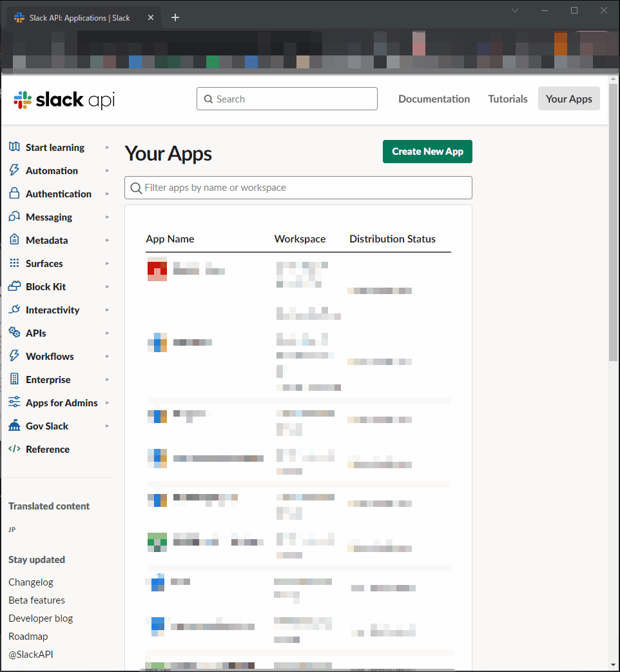Click the Gov Slack capitol icon
Viewport: 620px width, 672px height.
[x=14, y=425]
